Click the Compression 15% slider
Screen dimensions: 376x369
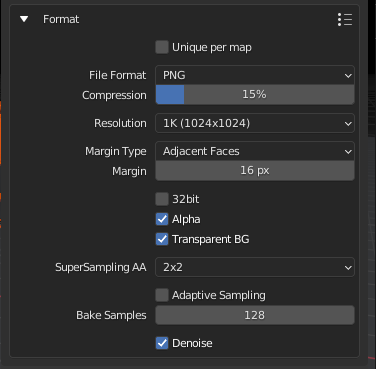[255, 94]
